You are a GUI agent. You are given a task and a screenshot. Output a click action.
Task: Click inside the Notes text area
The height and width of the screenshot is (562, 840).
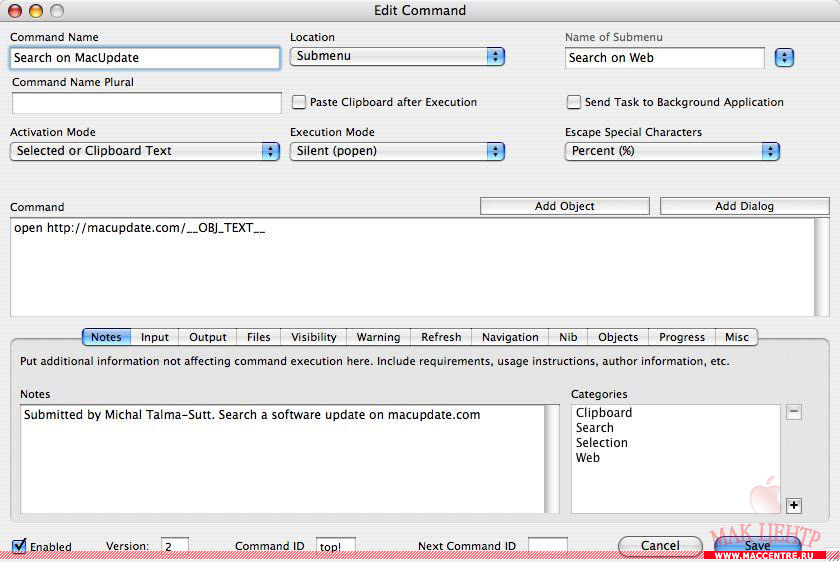[282, 459]
